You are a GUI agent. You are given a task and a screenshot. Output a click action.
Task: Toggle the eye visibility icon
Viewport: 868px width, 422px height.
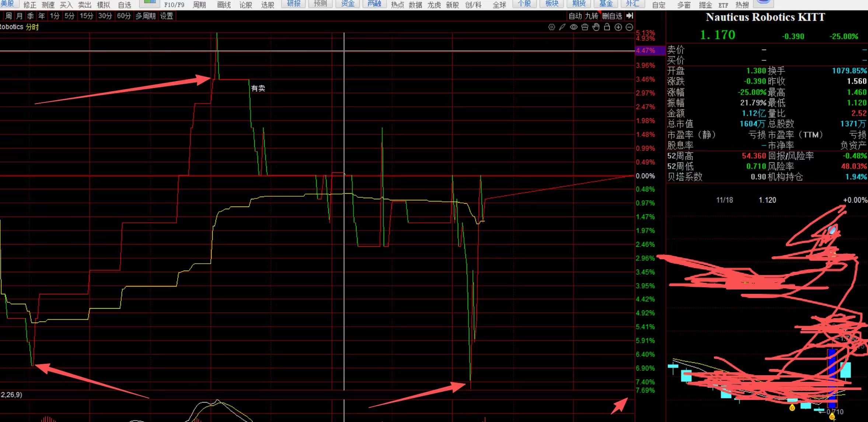tap(574, 27)
